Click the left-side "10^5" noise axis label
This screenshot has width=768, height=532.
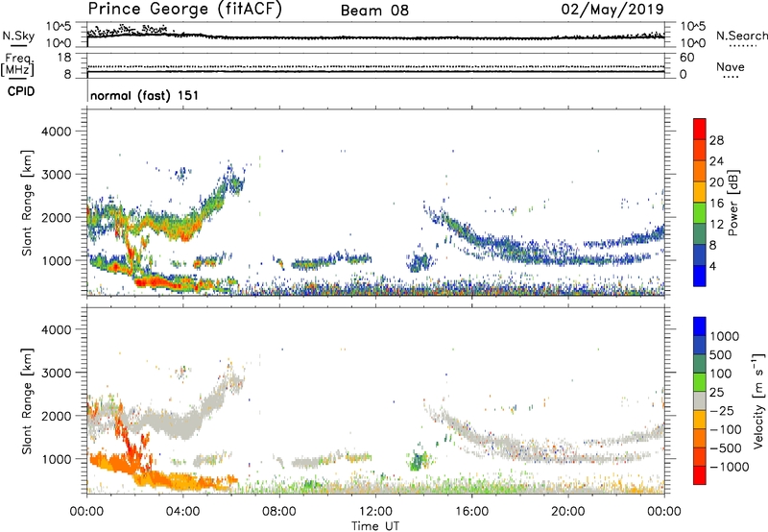[59, 27]
